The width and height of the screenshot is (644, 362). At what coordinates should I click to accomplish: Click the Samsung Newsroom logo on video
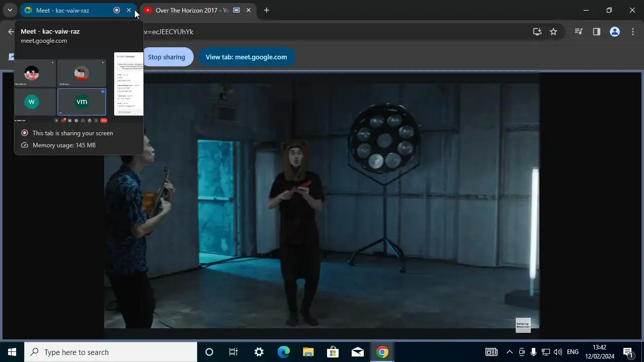(x=523, y=325)
